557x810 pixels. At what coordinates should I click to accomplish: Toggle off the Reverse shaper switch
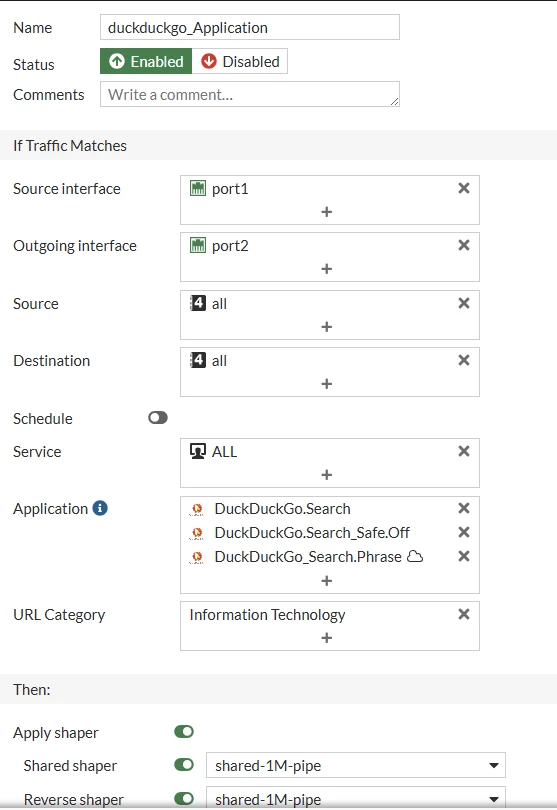pyautogui.click(x=184, y=799)
